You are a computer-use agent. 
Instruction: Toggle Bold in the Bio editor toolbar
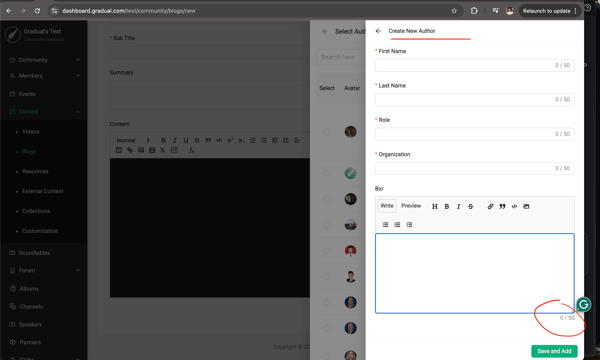pos(447,207)
